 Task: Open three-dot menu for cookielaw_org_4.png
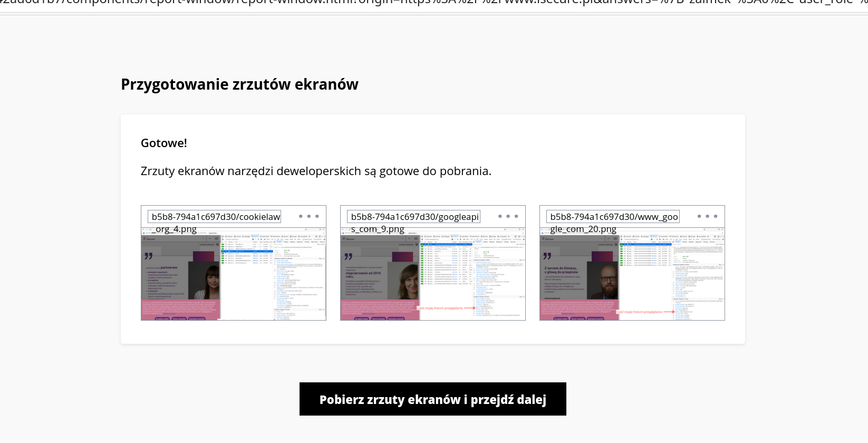click(x=308, y=216)
